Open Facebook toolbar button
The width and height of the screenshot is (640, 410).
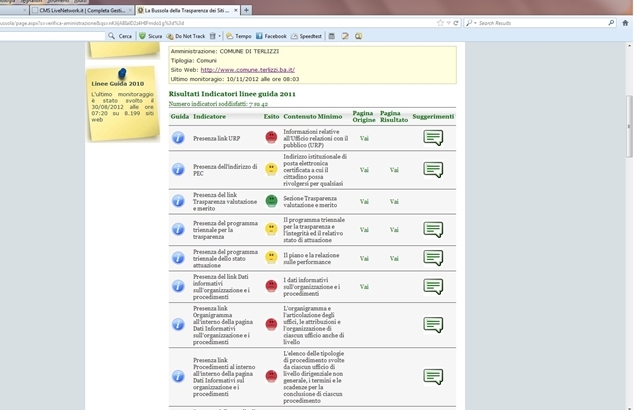tap(271, 36)
